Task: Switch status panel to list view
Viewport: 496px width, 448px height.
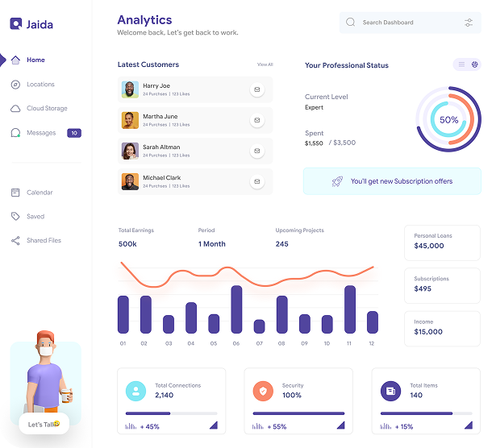Action: click(461, 64)
